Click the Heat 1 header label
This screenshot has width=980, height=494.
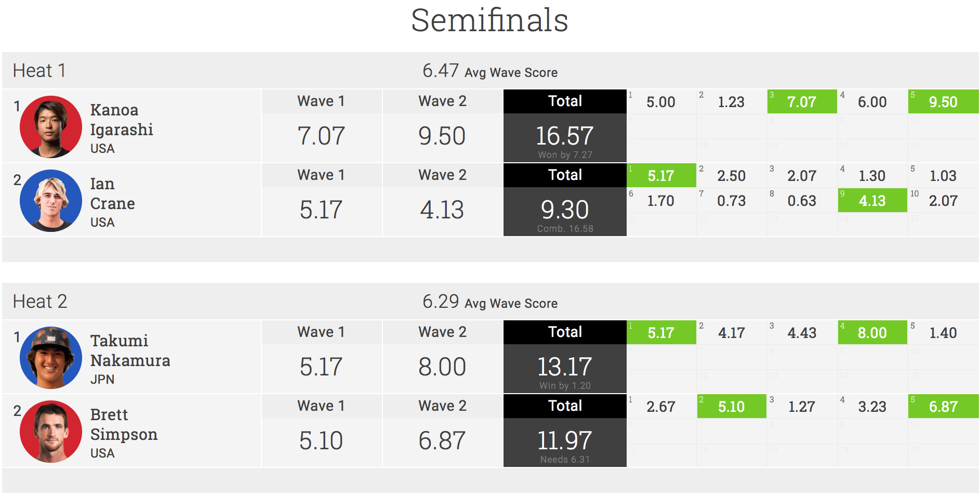(x=39, y=71)
